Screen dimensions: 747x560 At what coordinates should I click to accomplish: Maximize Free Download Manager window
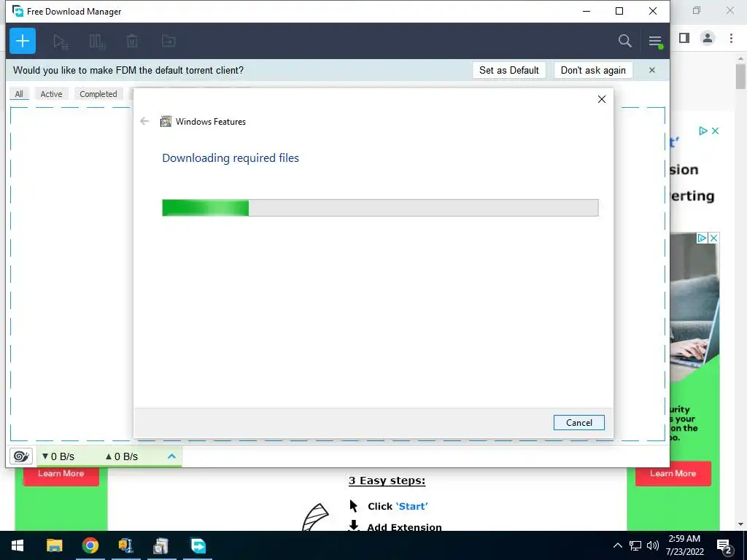coord(619,11)
